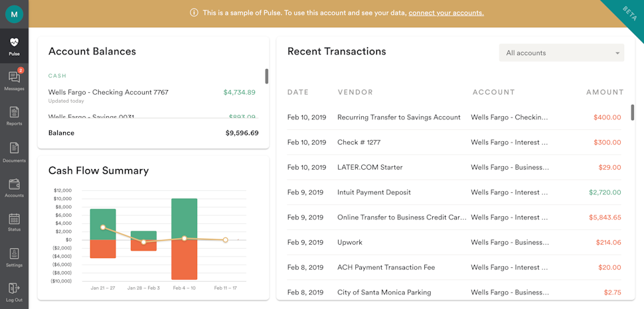Click the Feb 4 – 10 green income bar
Viewport: 644px width, 309px height.
coord(184,218)
